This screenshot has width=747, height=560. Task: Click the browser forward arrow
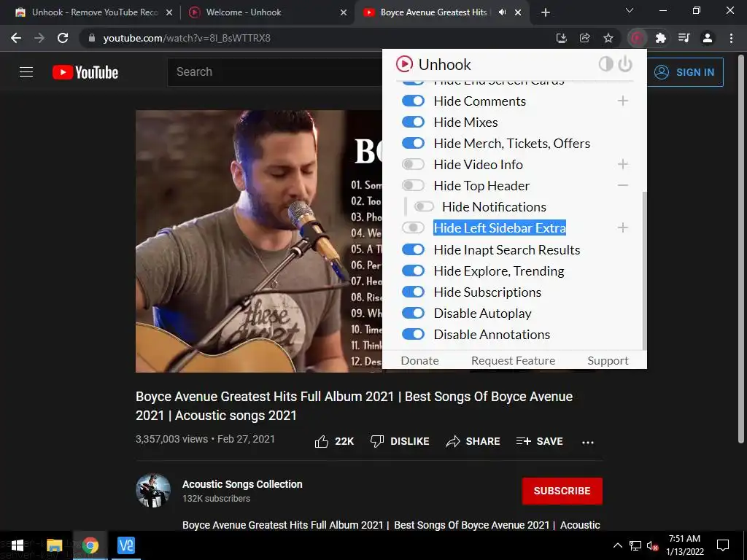(x=39, y=38)
